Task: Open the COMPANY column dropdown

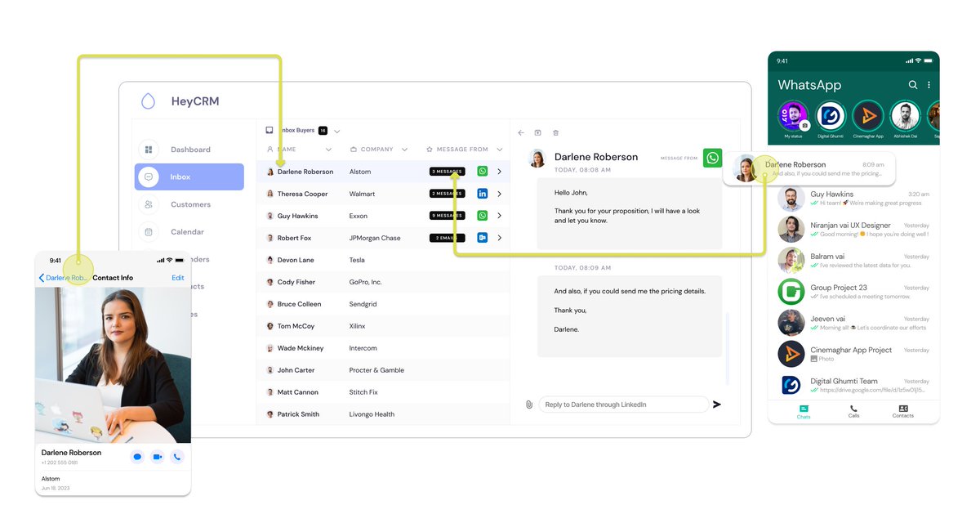Action: pos(404,150)
